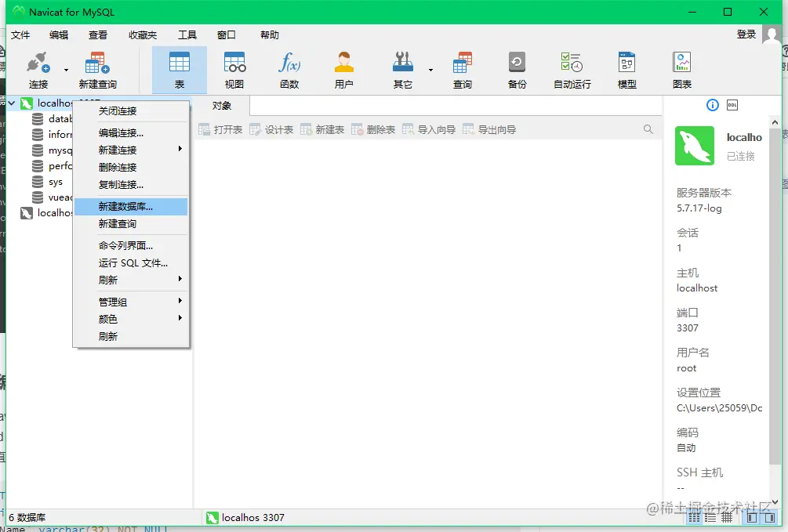
Task: Choose 新建数据库... in the context menu
Action: (131, 207)
